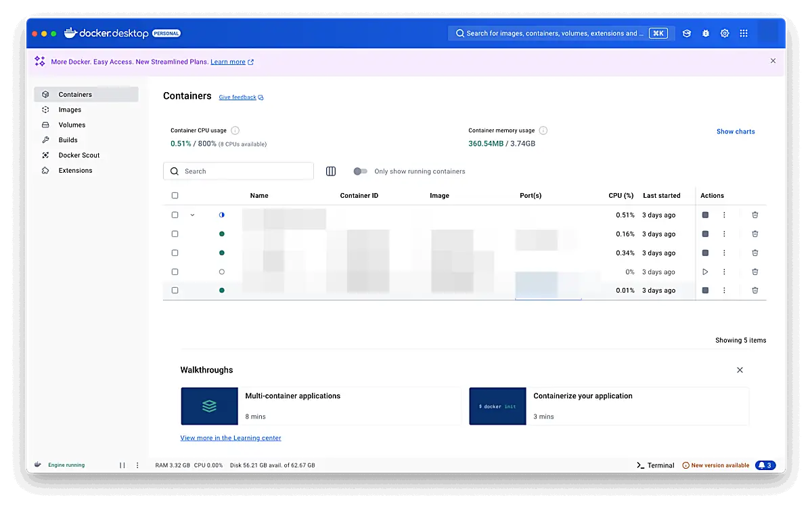This screenshot has width=812, height=508.
Task: Collapse the container group chevron
Action: (192, 215)
